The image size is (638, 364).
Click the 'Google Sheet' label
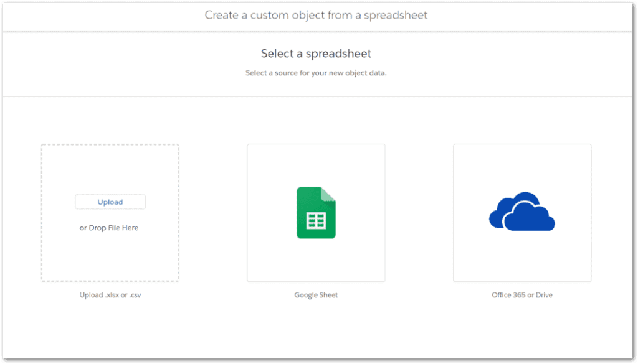[x=316, y=295]
